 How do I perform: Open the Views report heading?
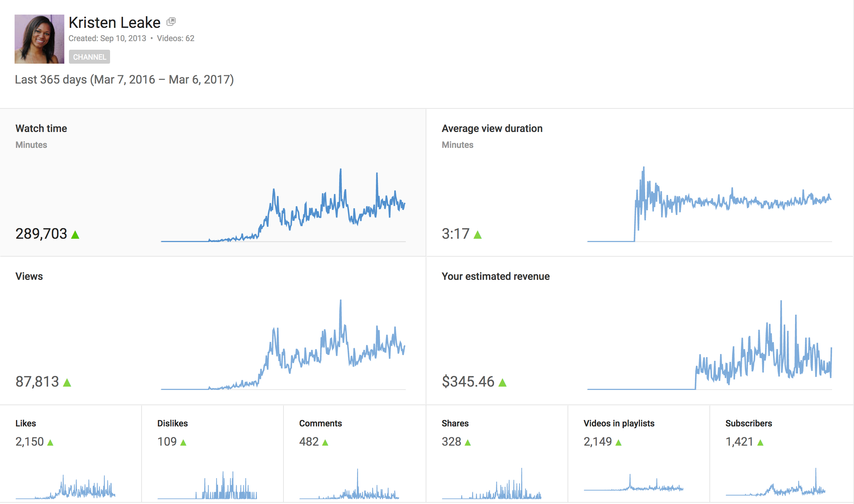[x=29, y=276]
